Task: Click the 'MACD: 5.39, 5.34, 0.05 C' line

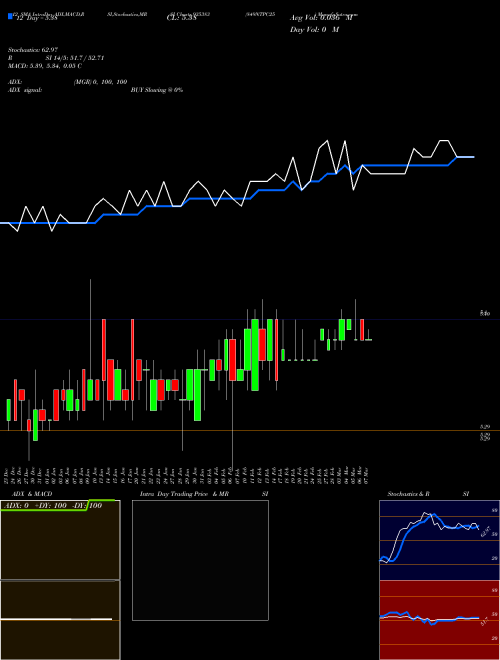Action: pyautogui.click(x=45, y=66)
